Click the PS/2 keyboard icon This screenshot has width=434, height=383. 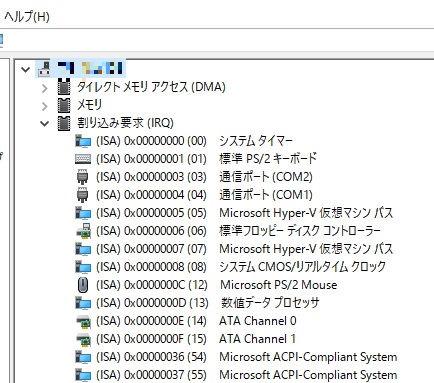click(83, 159)
